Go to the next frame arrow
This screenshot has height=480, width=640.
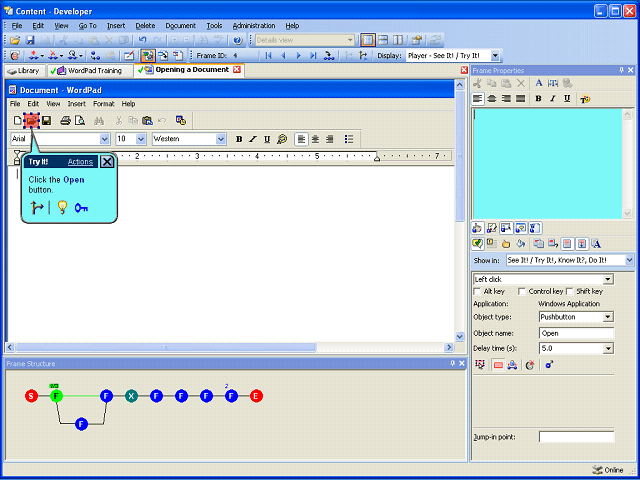[298, 56]
